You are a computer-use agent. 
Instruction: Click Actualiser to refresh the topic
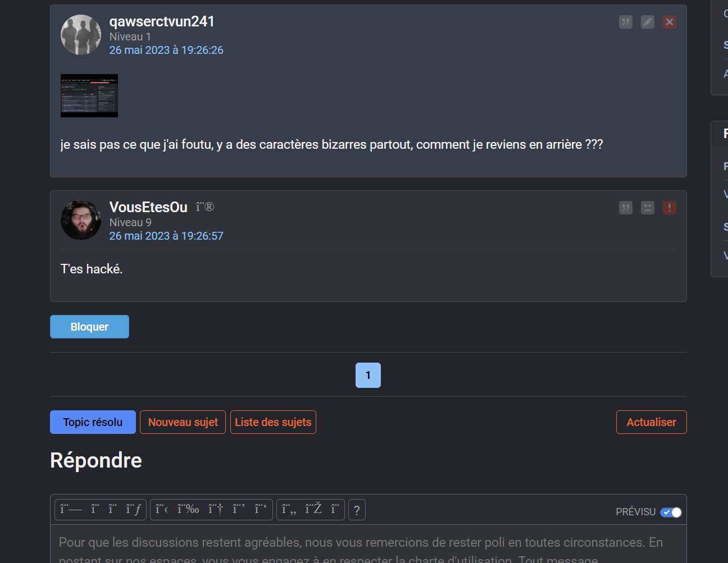651,422
